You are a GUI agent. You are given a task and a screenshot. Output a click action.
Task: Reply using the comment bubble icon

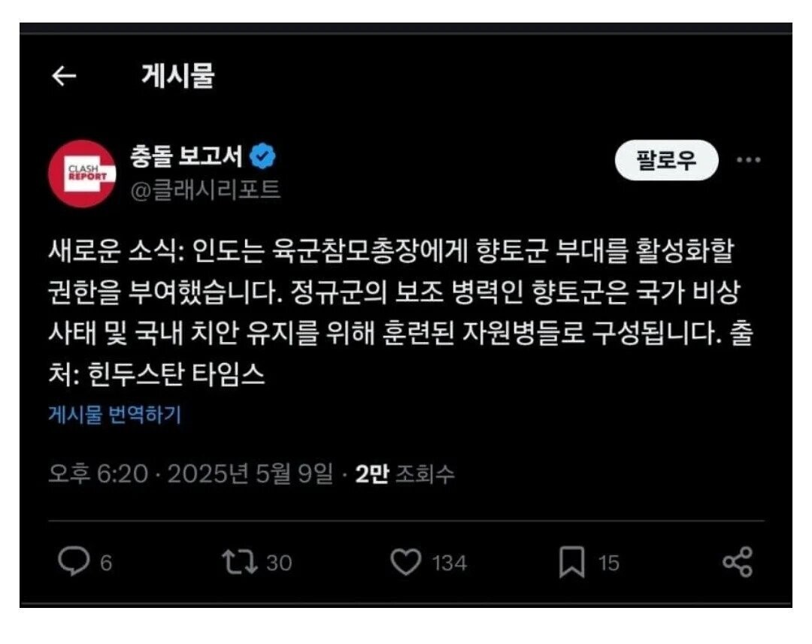pos(73,561)
